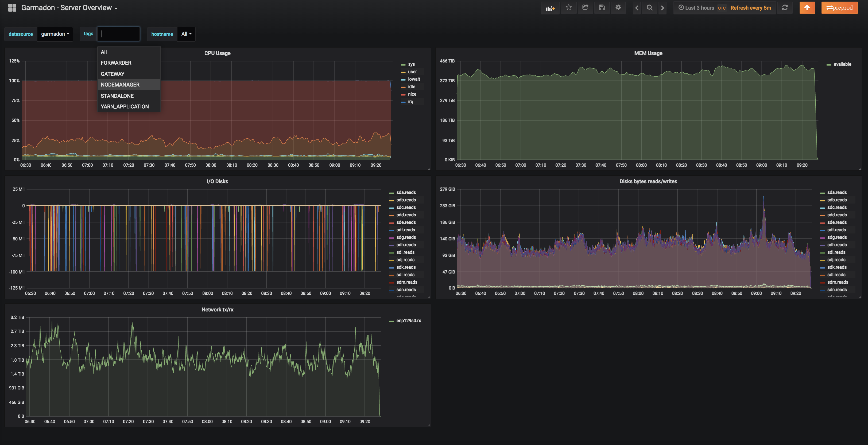Toggle enp129s0.rx series in Network legend

tap(408, 321)
